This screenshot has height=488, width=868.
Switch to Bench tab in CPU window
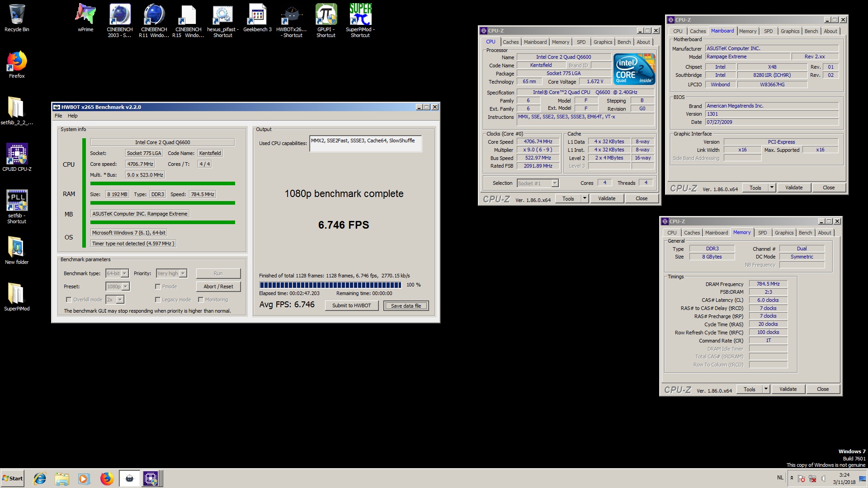(624, 42)
